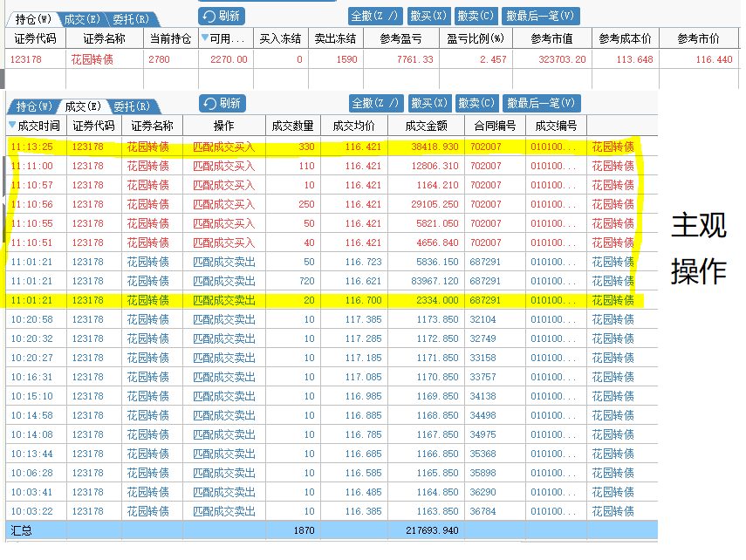Select the trade row at 11:10:55
The height and width of the screenshot is (560, 746).
pos(332,223)
